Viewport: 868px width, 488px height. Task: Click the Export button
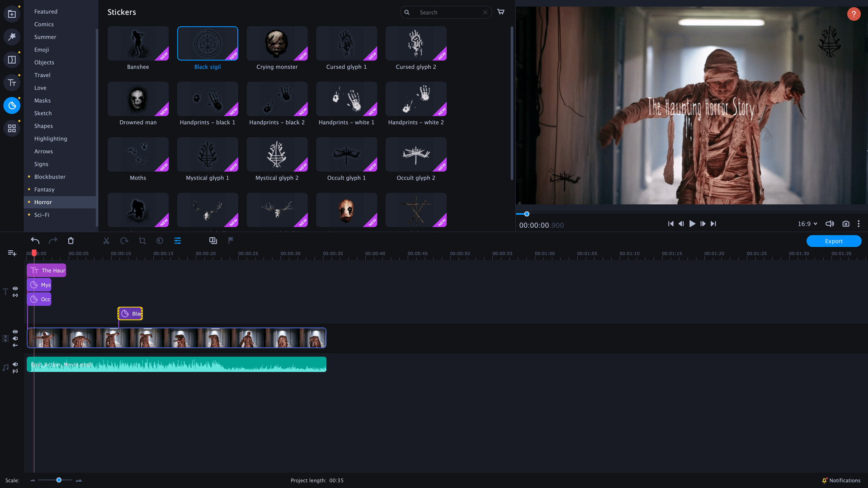834,240
